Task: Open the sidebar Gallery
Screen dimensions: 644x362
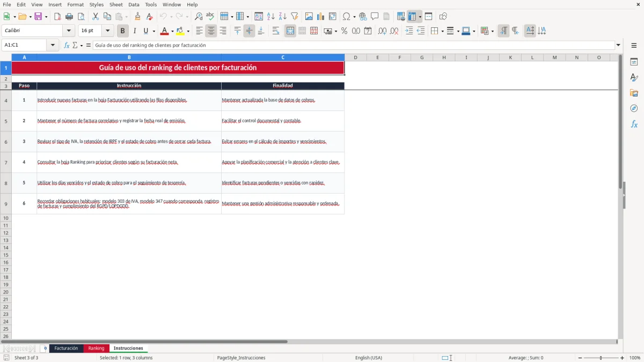Action: (x=634, y=93)
